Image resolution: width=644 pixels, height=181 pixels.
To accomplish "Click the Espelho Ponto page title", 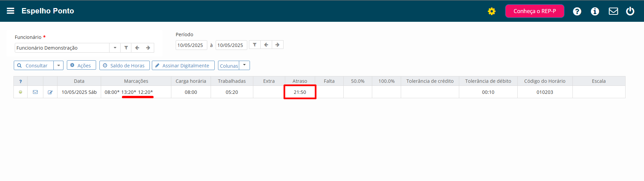I will pyautogui.click(x=48, y=11).
